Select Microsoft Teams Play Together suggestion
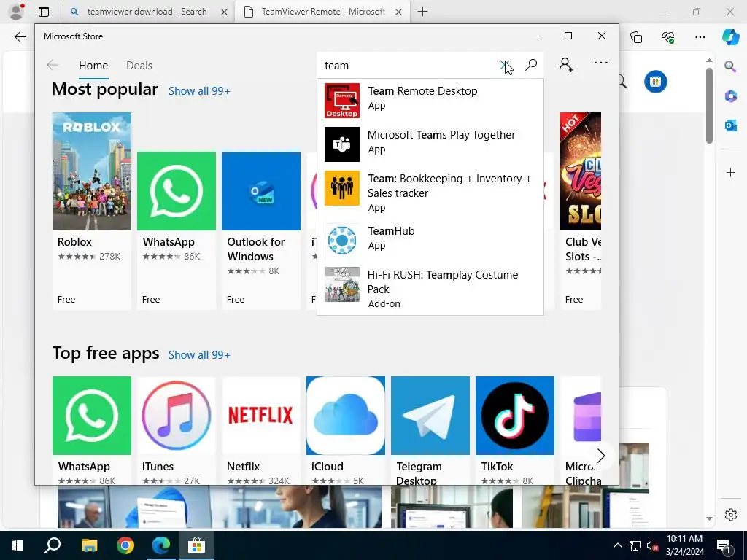Image resolution: width=747 pixels, height=560 pixels. [x=430, y=144]
